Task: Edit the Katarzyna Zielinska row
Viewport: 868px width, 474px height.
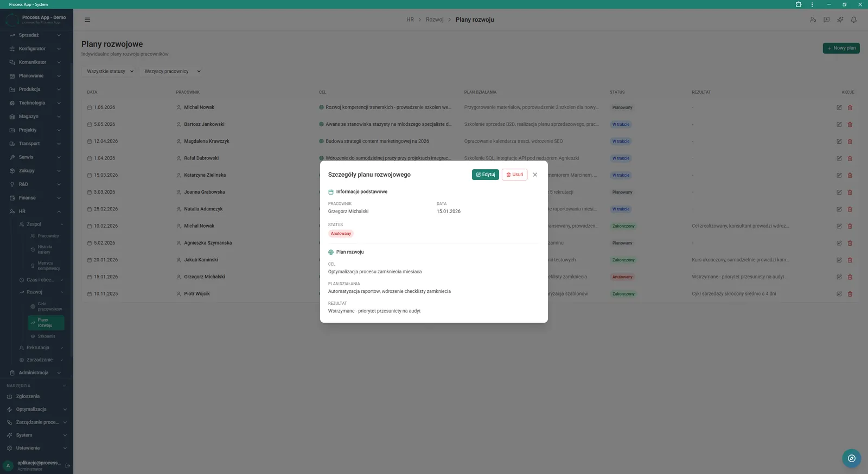Action: (839, 175)
